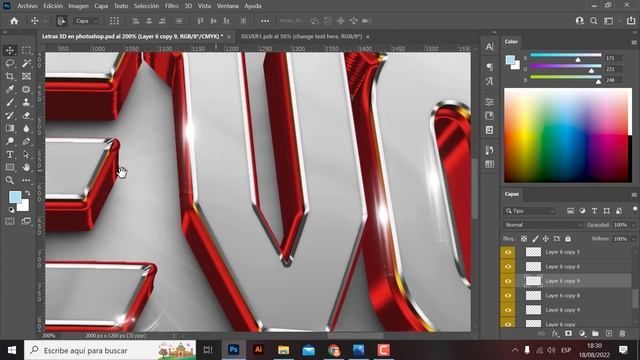Screen dimensions: 640x360
Task: Select the Rectangular Marquee tool
Action: coord(26,50)
